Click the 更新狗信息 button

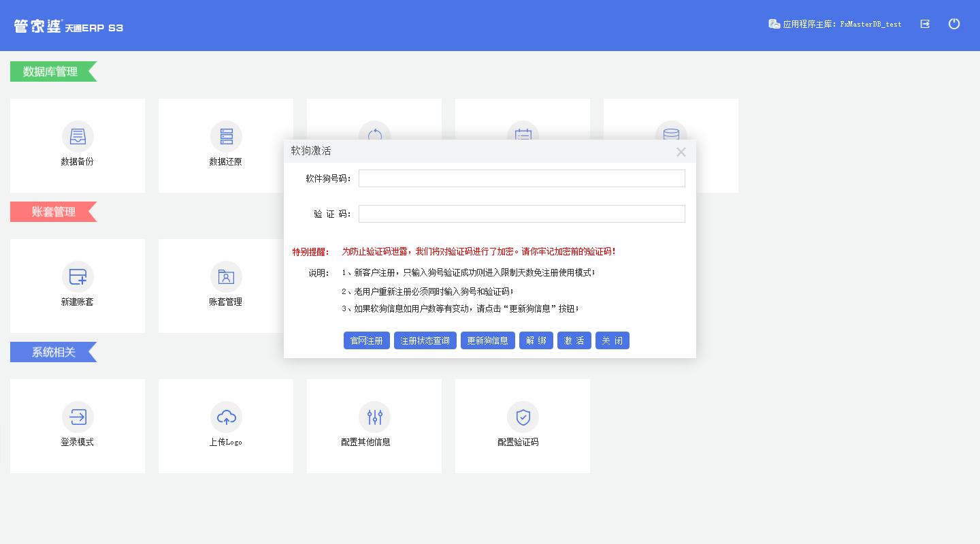pyautogui.click(x=488, y=340)
